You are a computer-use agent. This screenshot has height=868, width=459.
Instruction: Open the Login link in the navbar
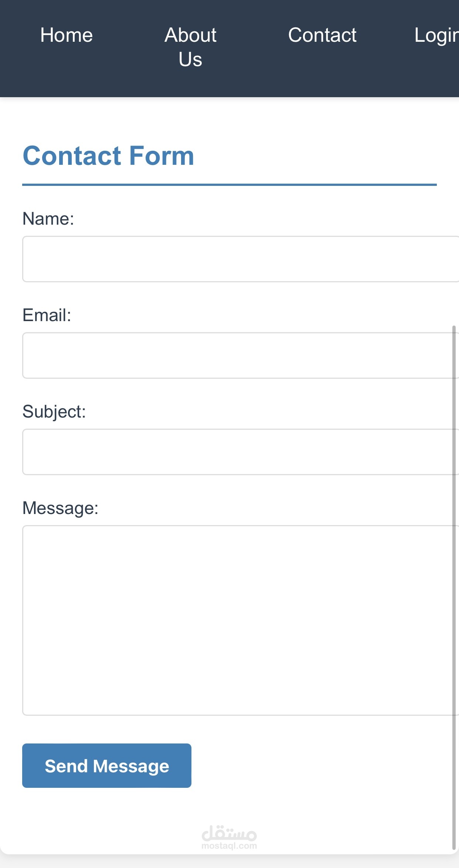[436, 35]
